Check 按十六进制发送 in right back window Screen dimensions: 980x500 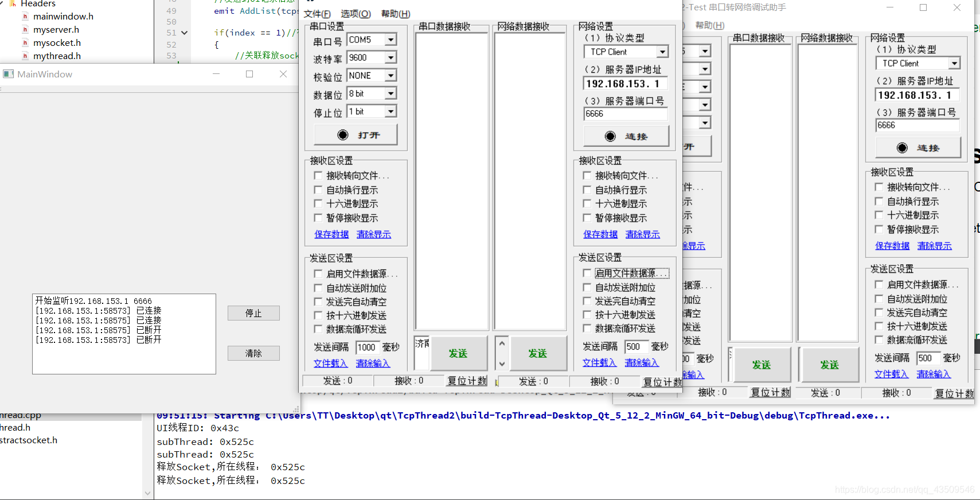tap(879, 326)
